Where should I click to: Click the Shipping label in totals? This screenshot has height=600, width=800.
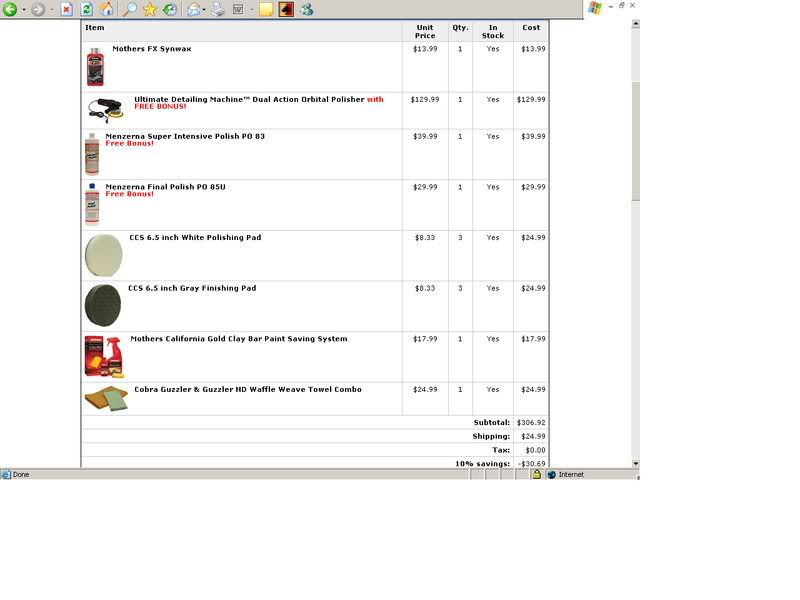click(x=491, y=436)
